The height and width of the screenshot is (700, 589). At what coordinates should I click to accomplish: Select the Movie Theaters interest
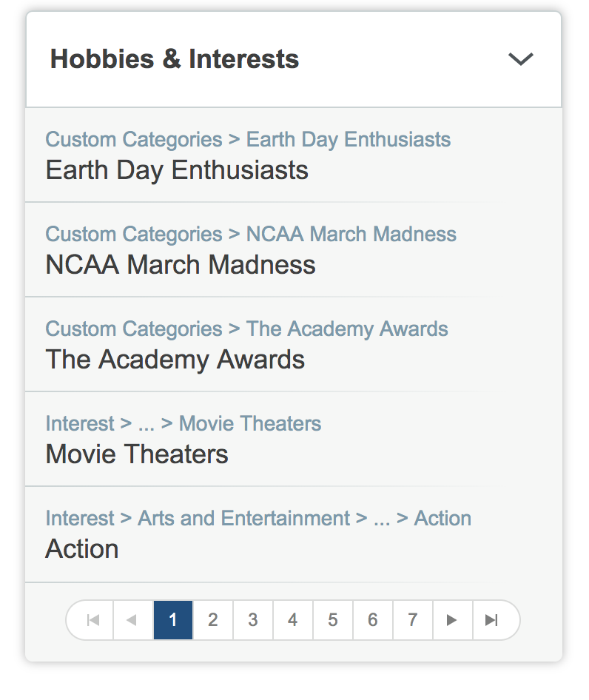pyautogui.click(x=137, y=454)
